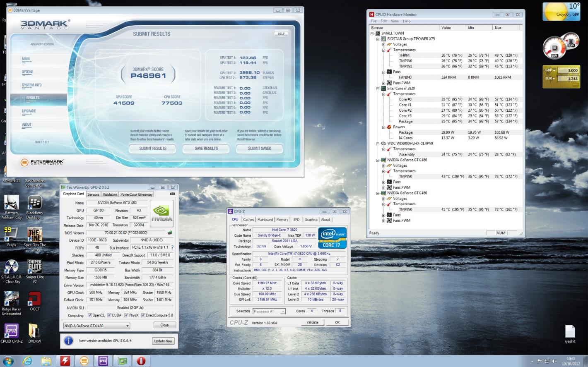
Task: Select the CPUID CPU-Z desktop shortcut
Action: (11, 333)
